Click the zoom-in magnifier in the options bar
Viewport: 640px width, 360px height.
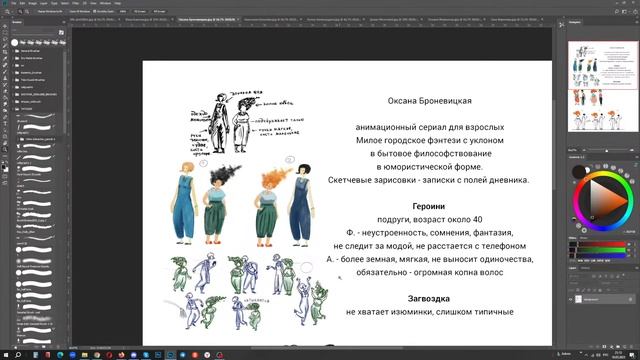(20, 11)
